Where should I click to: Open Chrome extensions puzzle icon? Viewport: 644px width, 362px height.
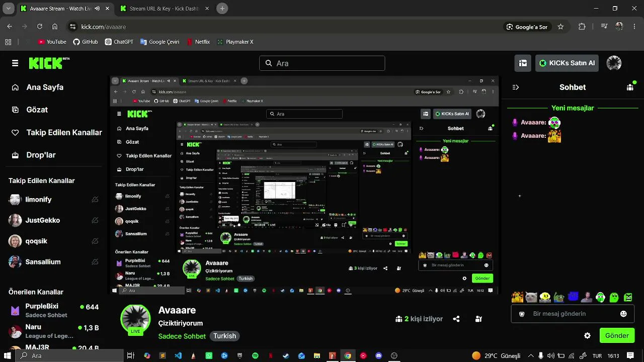[x=582, y=27]
